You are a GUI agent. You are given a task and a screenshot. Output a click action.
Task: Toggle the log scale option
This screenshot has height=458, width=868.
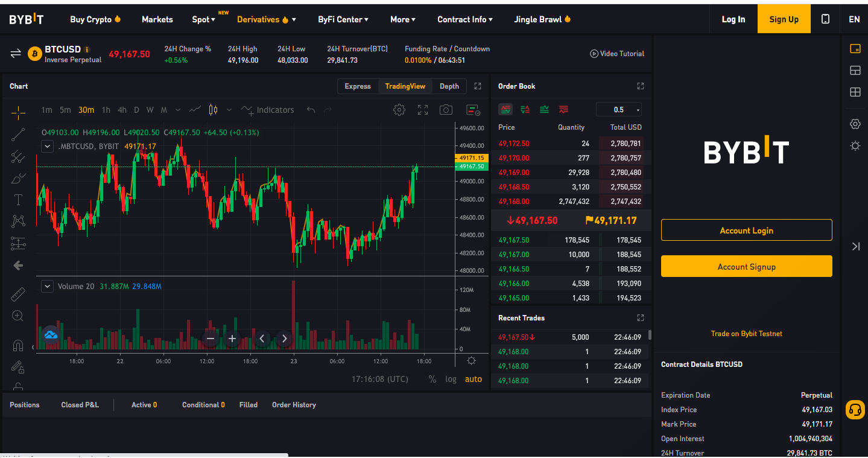(x=451, y=380)
